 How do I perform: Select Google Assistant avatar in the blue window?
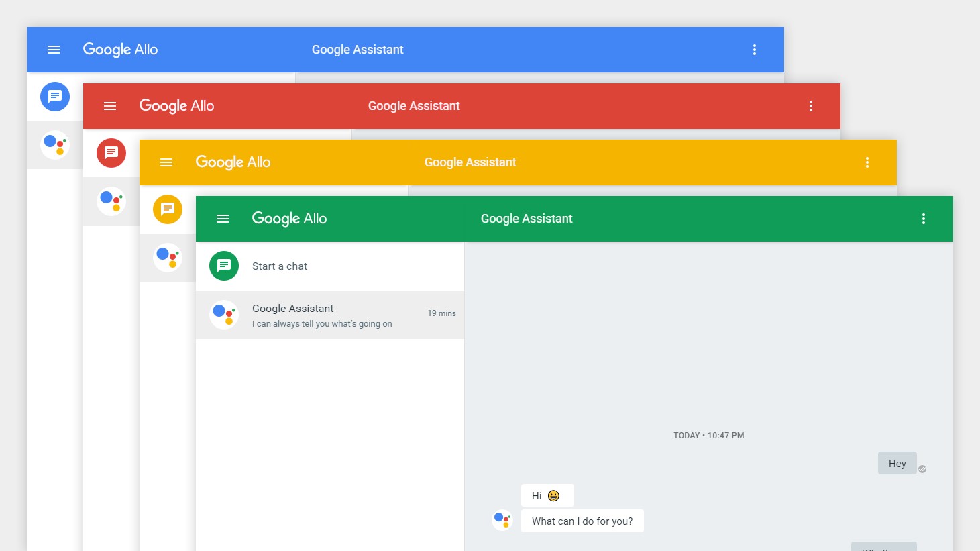[55, 145]
